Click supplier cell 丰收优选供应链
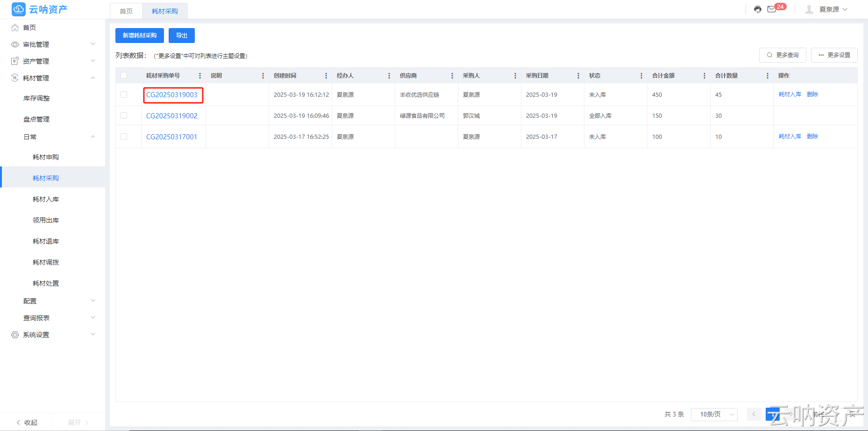 click(420, 95)
